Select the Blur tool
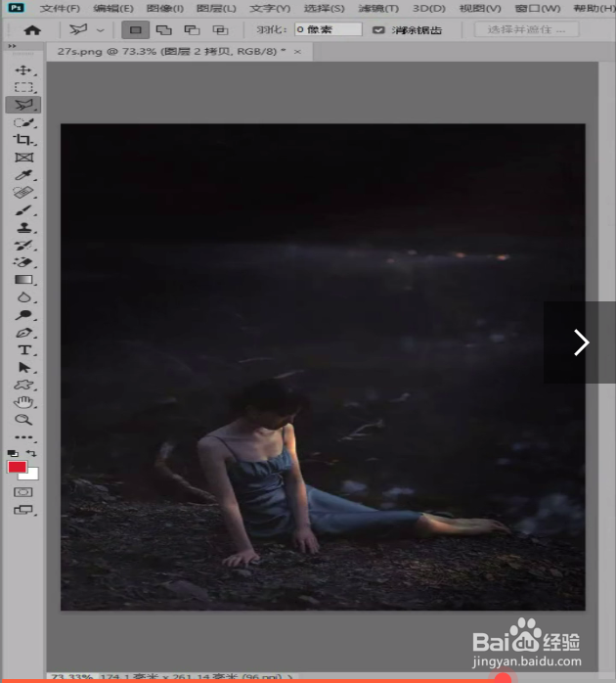 [x=23, y=297]
